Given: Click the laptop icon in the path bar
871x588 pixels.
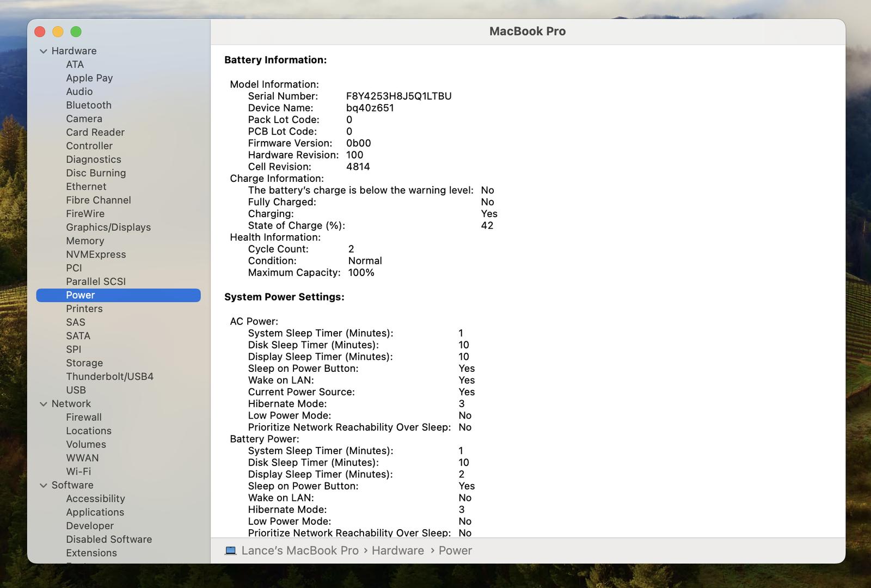Looking at the screenshot, I should [x=230, y=550].
